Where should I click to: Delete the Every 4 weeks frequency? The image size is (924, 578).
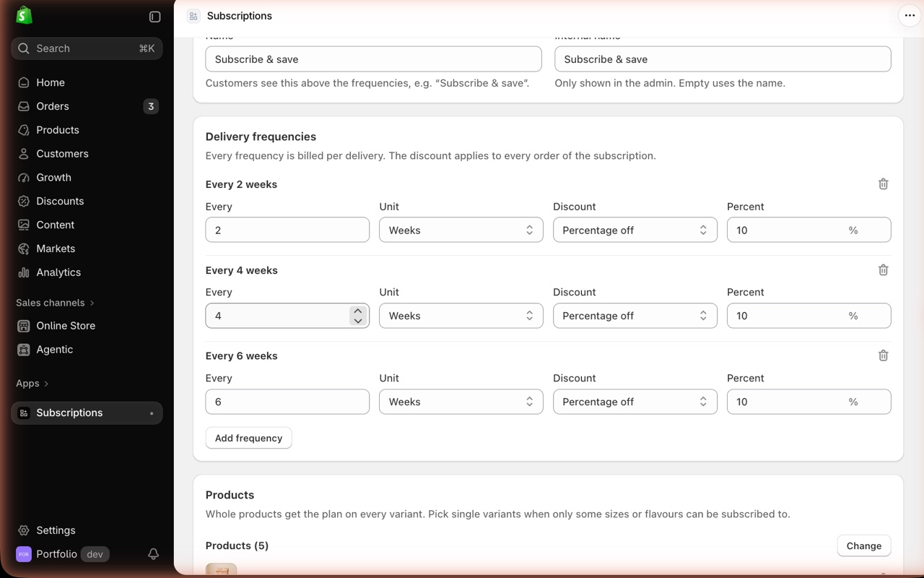tap(883, 270)
